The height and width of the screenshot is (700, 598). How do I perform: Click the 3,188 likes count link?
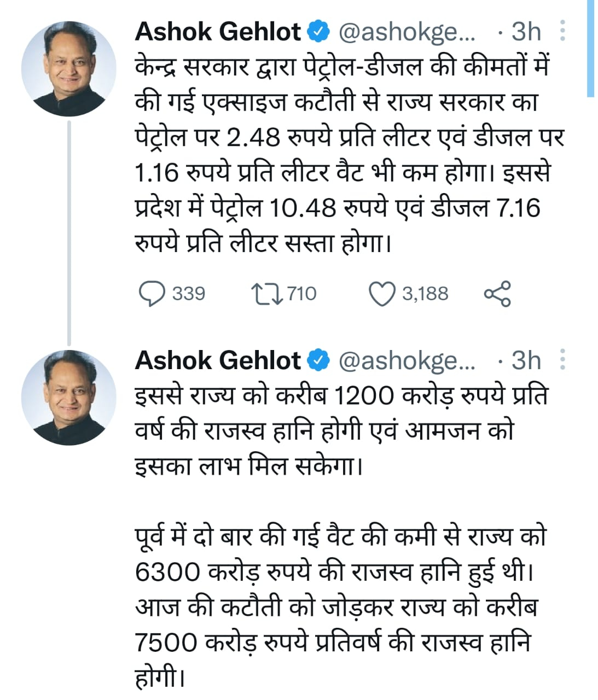[x=424, y=294]
